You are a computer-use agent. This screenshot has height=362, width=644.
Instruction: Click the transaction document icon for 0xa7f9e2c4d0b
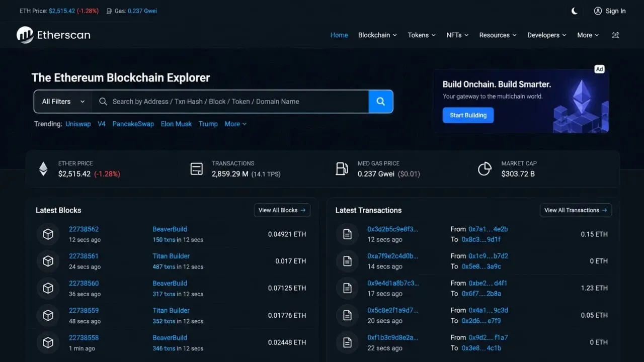(347, 261)
